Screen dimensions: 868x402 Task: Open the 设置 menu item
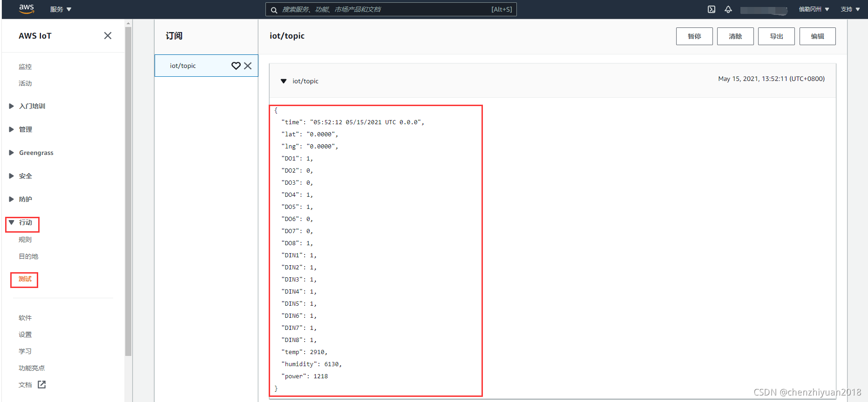(25, 335)
